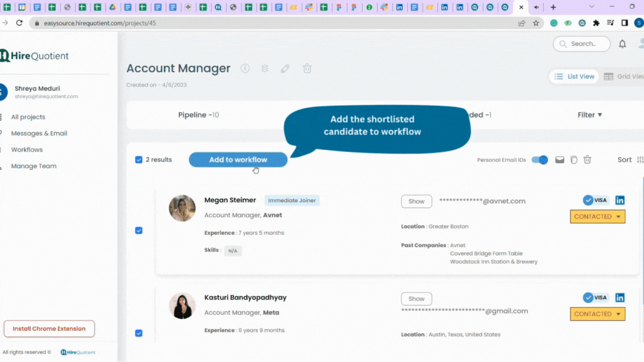This screenshot has width=644, height=362.
Task: Click the copy icon next to envelope
Action: [574, 160]
